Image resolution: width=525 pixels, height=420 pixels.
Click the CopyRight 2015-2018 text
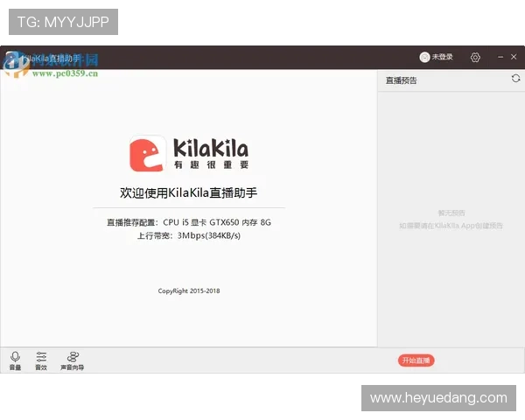(x=189, y=291)
